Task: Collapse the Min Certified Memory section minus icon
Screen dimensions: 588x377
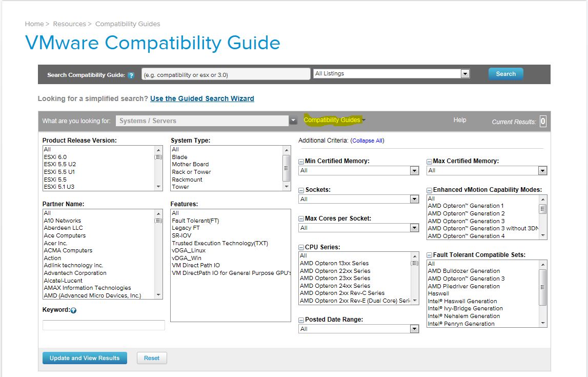Action: point(300,161)
